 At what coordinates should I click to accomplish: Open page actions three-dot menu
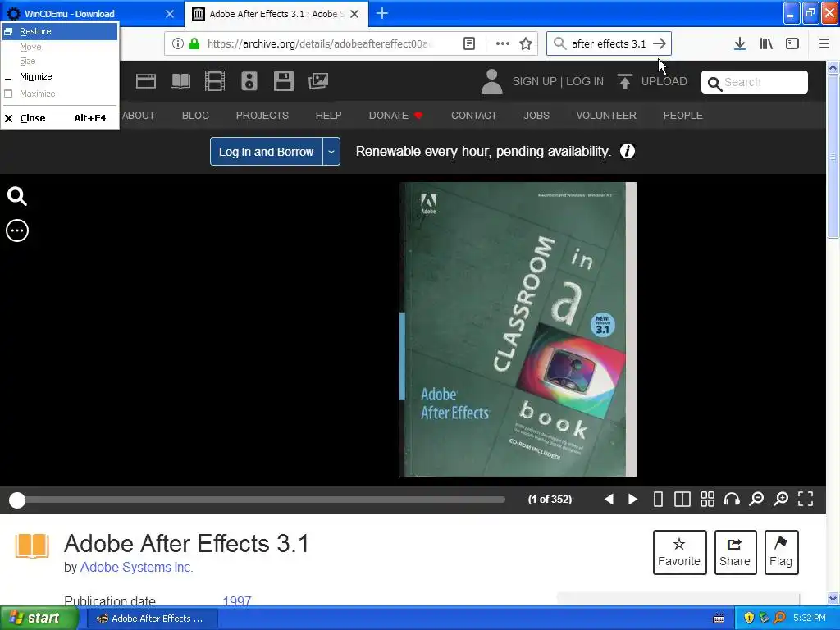click(503, 44)
